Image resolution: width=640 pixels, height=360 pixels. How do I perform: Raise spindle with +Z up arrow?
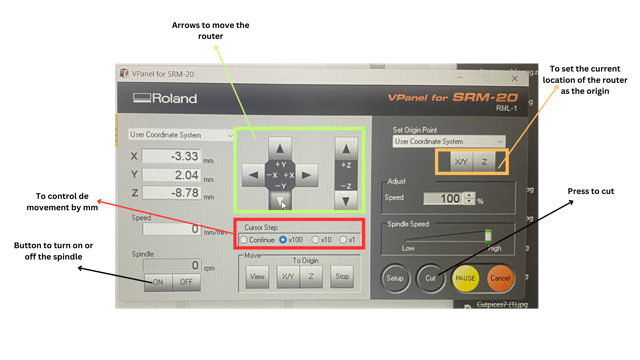point(346,149)
